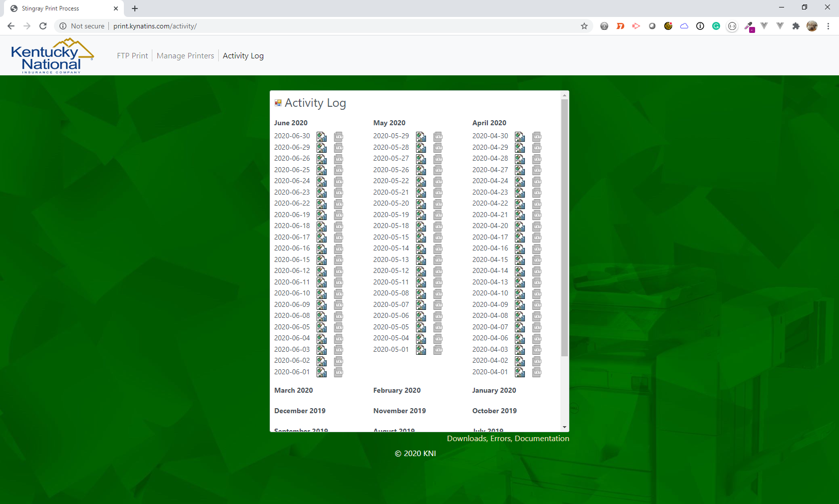Expand the October 2019 month heading
Screen dimensions: 839x504
494,411
